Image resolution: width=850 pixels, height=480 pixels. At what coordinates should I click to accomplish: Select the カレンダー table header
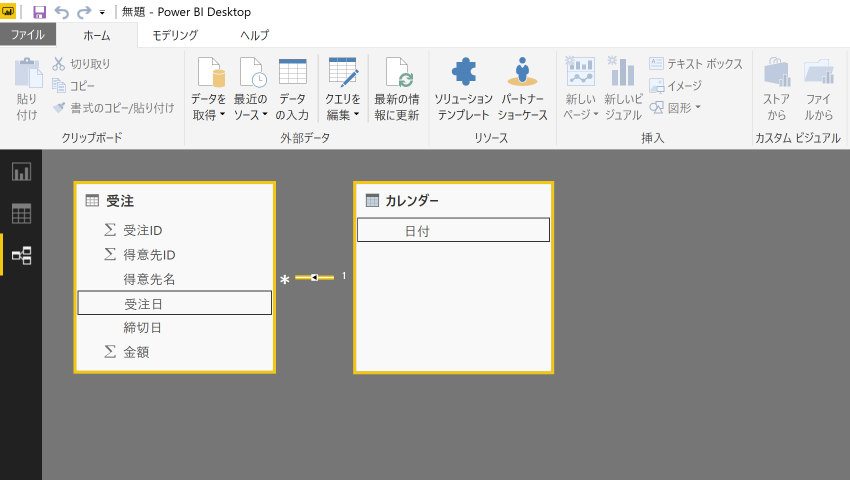453,201
